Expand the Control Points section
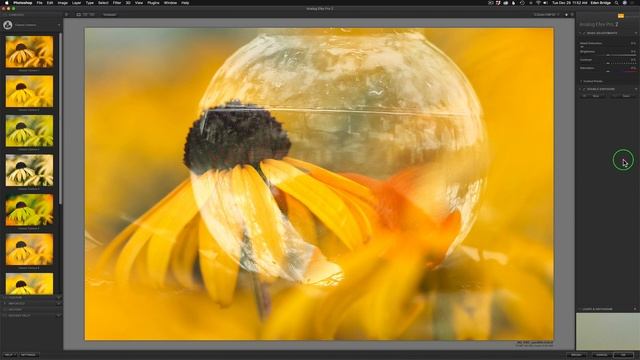 point(591,81)
